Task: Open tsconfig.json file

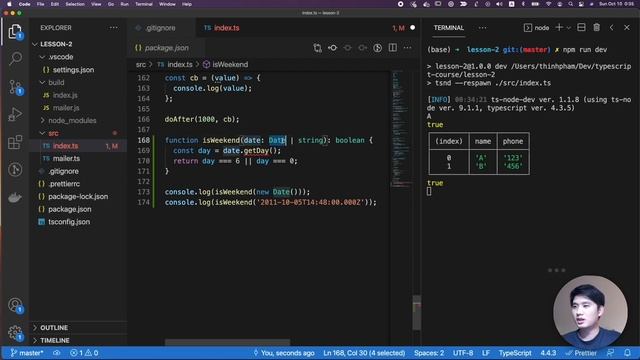Action: (x=69, y=222)
